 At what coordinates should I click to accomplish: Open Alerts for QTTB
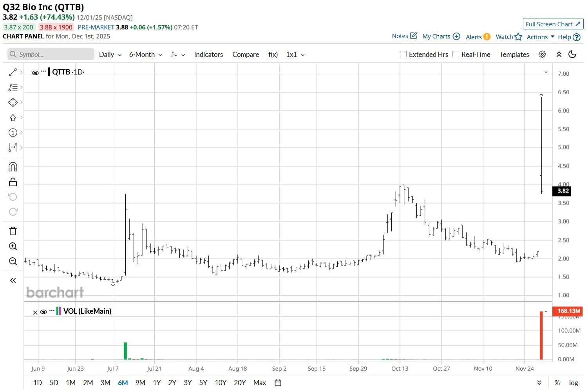478,37
